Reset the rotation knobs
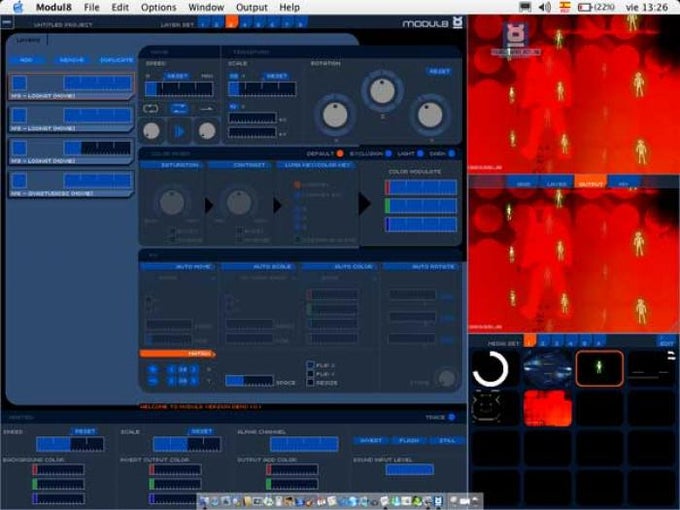The image size is (680, 510). tap(439, 71)
